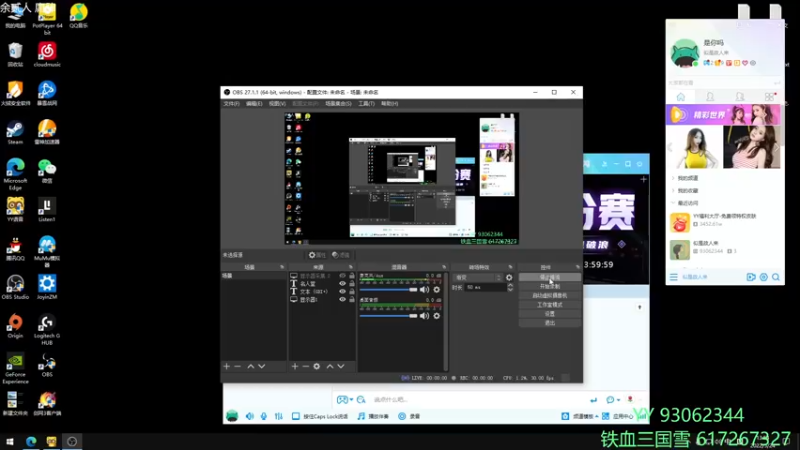Open the Windows Start button on taskbar
Viewport: 800px width, 450px height.
pos(10,441)
